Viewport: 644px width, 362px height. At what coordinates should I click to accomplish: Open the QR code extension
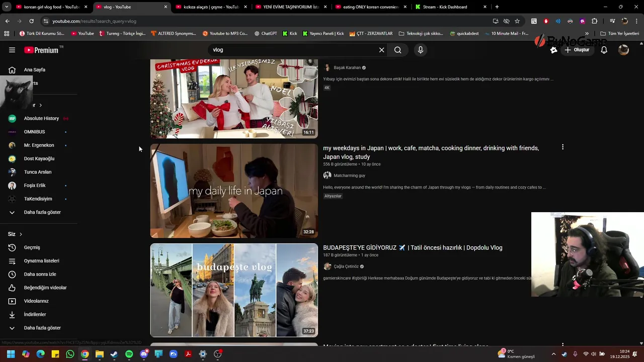[534, 21]
